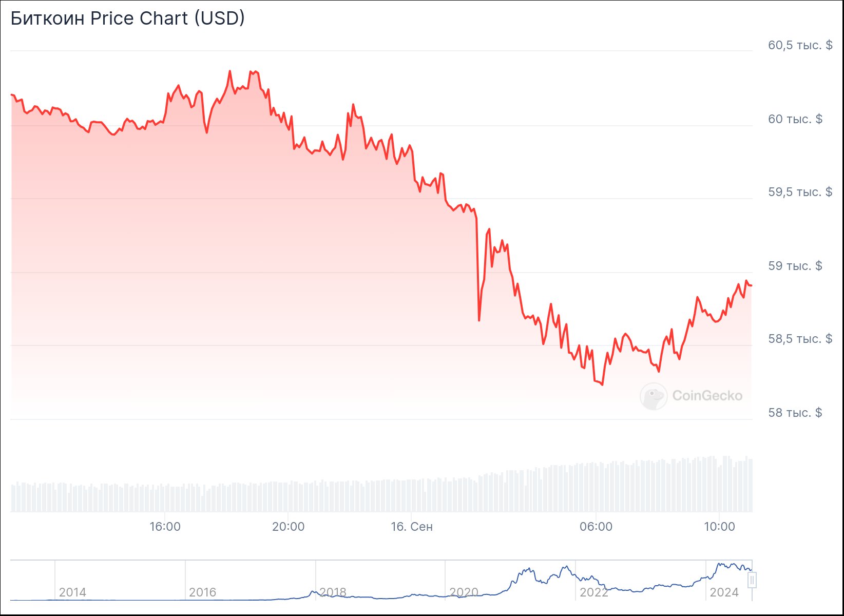Select 2018 on the navigator timeline
Image resolution: width=844 pixels, height=616 pixels.
(333, 592)
